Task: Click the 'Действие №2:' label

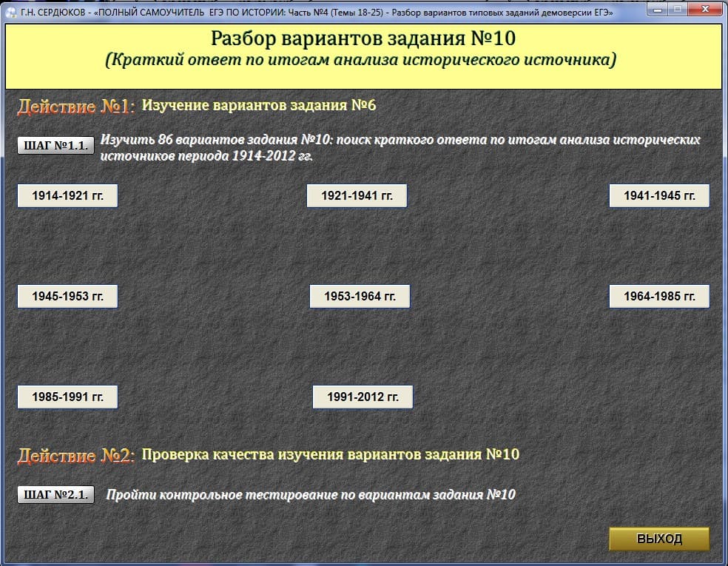Action: [76, 456]
